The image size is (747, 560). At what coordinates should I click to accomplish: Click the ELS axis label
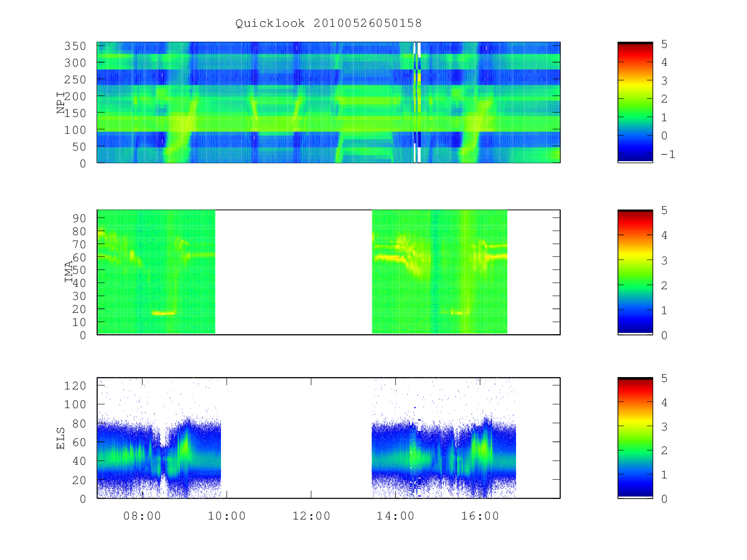click(x=61, y=437)
